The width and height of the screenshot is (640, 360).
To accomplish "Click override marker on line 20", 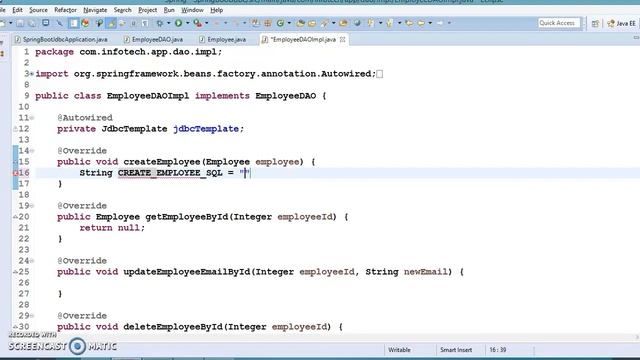I will point(15,217).
